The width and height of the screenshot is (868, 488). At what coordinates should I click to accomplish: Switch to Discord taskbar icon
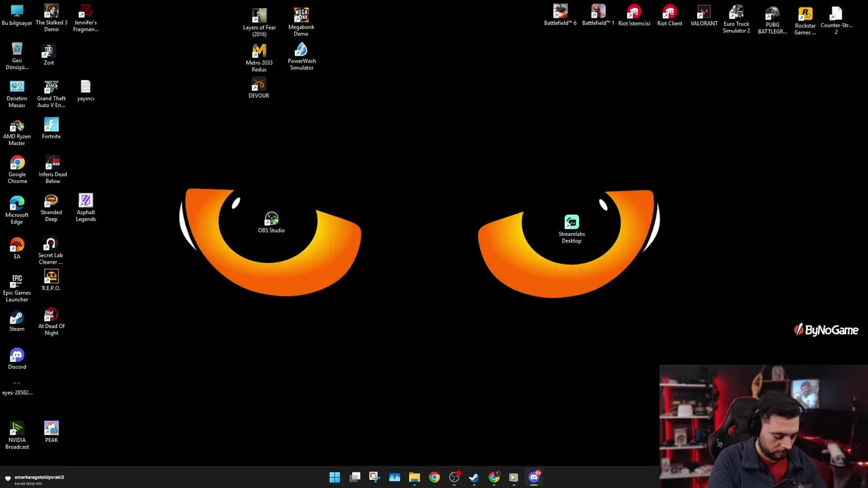(x=534, y=477)
